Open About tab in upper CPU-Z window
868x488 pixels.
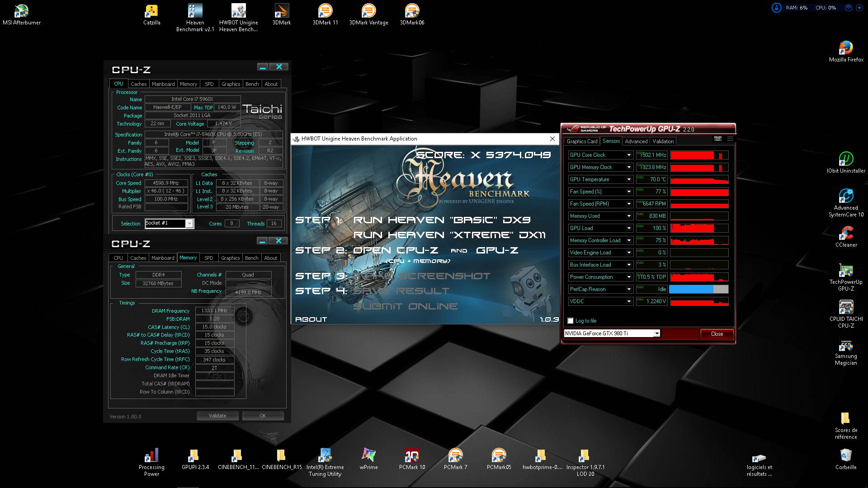pyautogui.click(x=271, y=84)
